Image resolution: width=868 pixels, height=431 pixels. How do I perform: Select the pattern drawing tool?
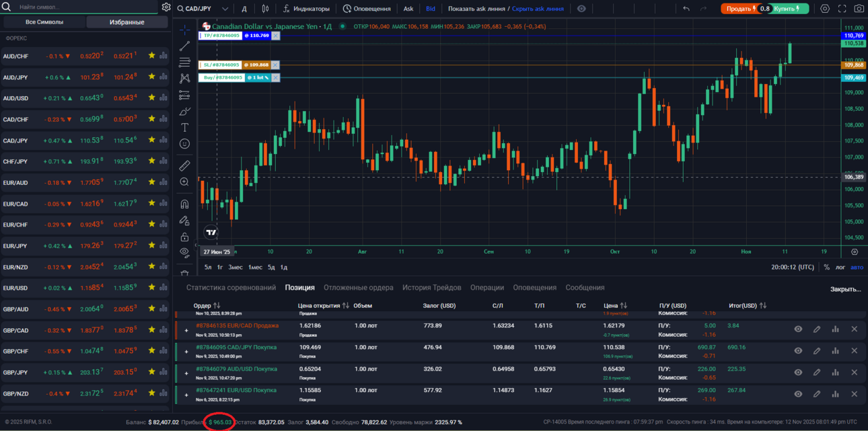[184, 79]
